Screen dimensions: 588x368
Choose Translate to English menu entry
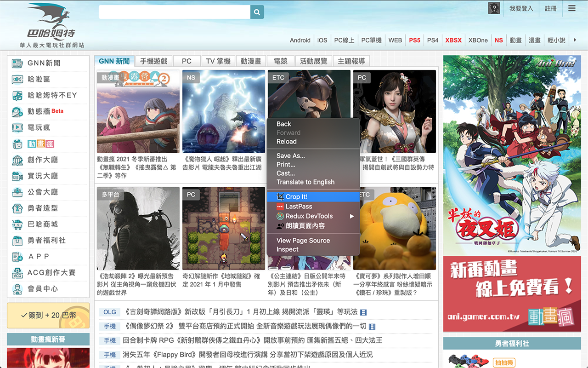(x=305, y=182)
